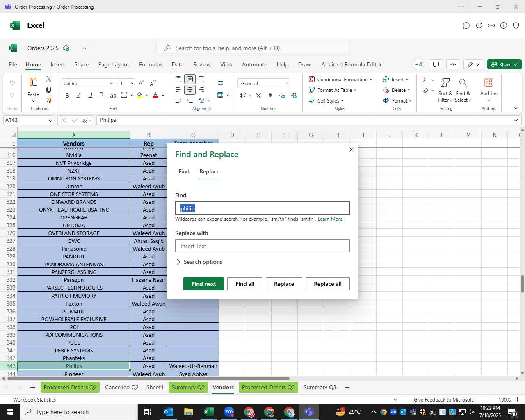Screen dimensions: 525x420
Task: Select the Format Painter brush icon
Action: point(49,100)
